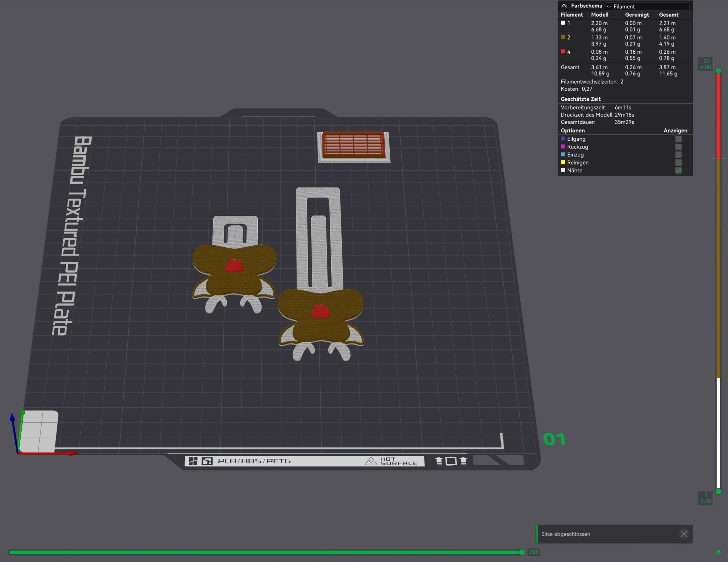Click the white filament 1 color swatch

click(x=563, y=23)
